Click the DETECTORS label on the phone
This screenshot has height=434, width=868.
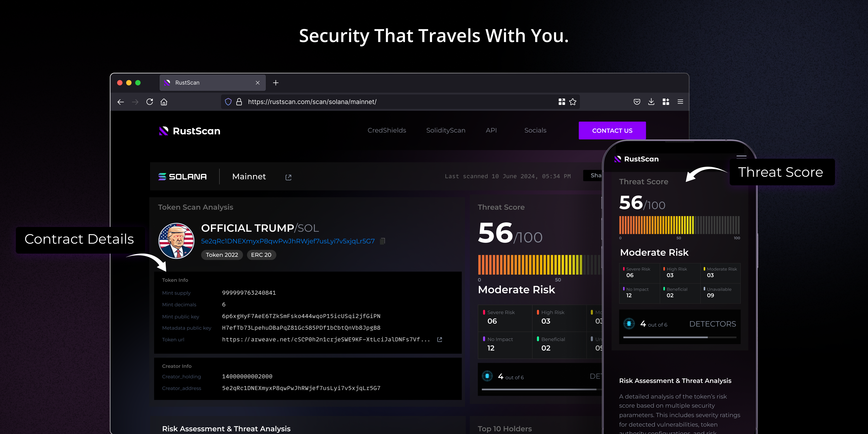(713, 324)
